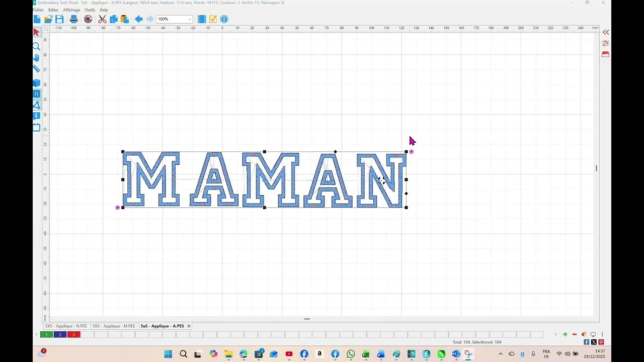The width and height of the screenshot is (644, 362).
Task: Open the Fichier menu
Action: click(38, 10)
